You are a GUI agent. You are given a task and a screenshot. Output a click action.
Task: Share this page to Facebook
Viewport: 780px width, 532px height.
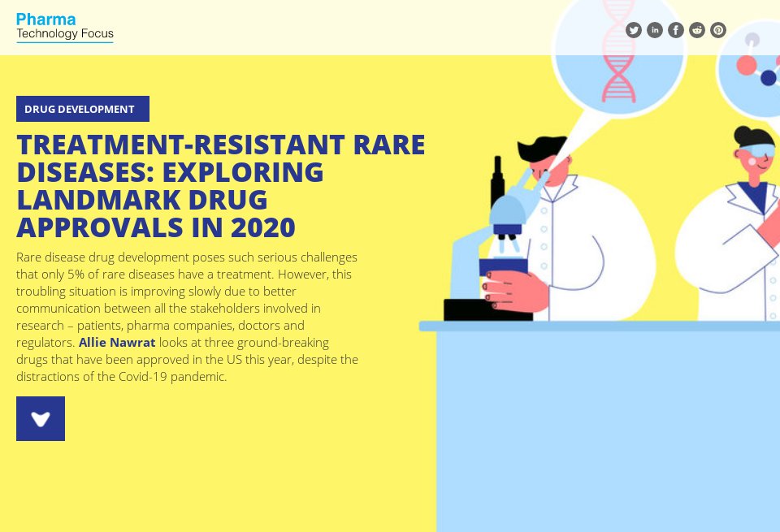coord(676,30)
